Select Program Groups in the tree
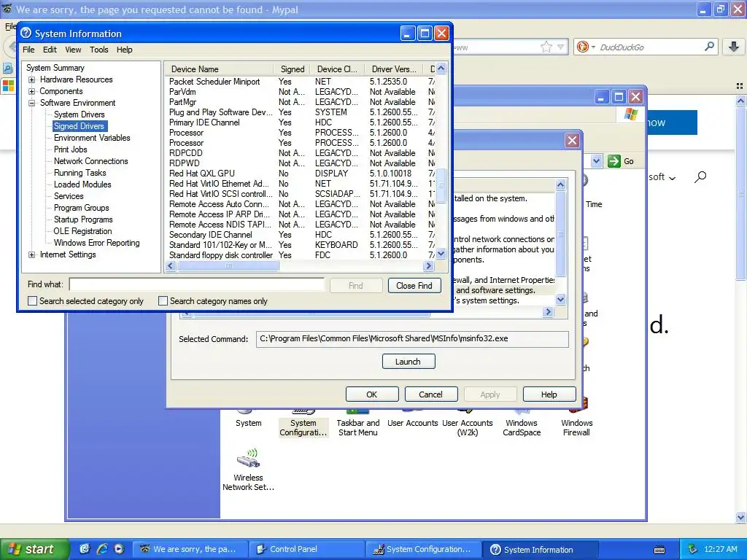Image resolution: width=747 pixels, height=560 pixels. click(82, 208)
